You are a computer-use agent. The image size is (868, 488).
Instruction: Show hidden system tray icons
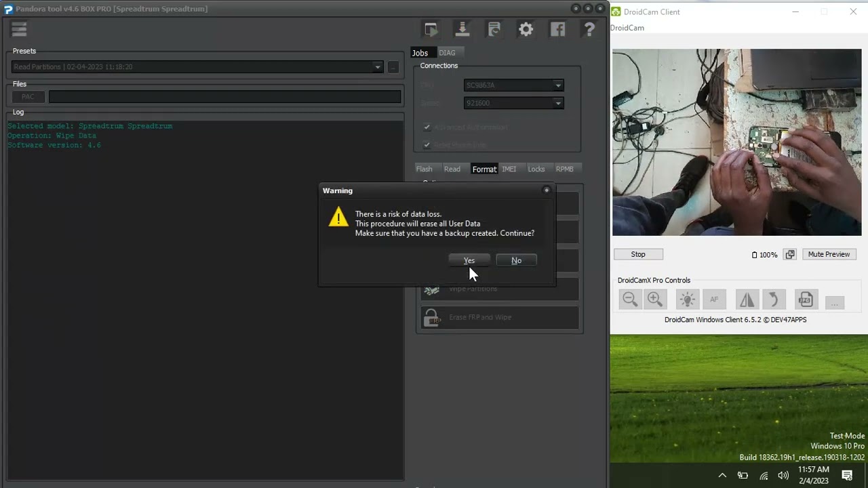pyautogui.click(x=722, y=476)
